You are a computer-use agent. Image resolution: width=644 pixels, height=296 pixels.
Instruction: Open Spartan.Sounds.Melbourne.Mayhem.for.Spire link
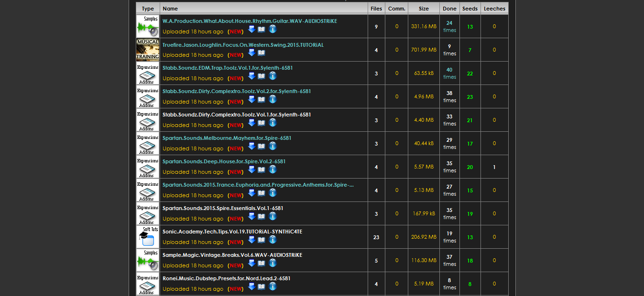coord(227,138)
